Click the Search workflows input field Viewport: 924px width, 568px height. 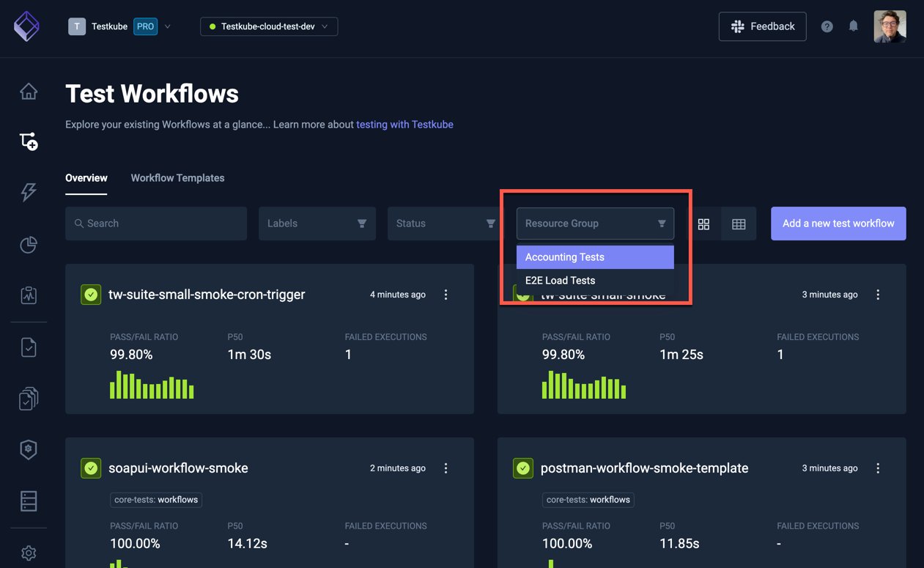tap(155, 223)
